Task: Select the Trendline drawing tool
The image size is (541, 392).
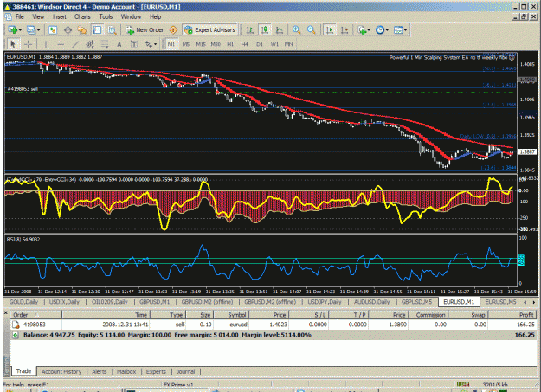Action: (75, 44)
